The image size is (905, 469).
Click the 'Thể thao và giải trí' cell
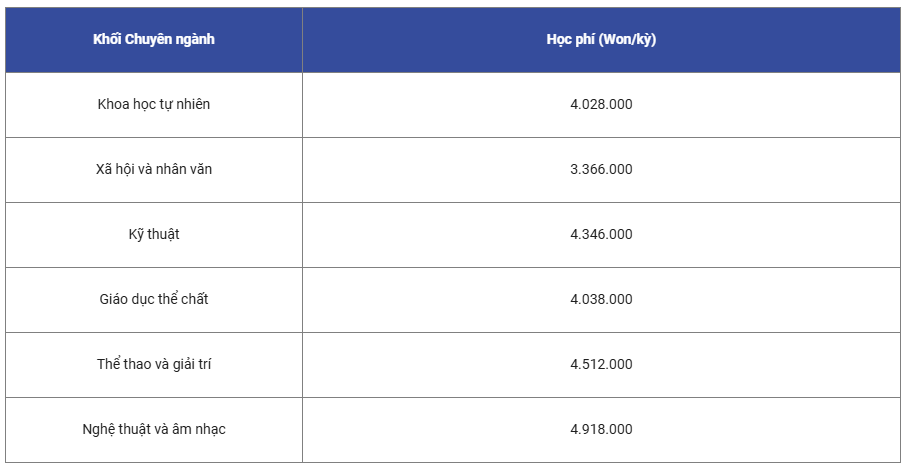tap(154, 365)
